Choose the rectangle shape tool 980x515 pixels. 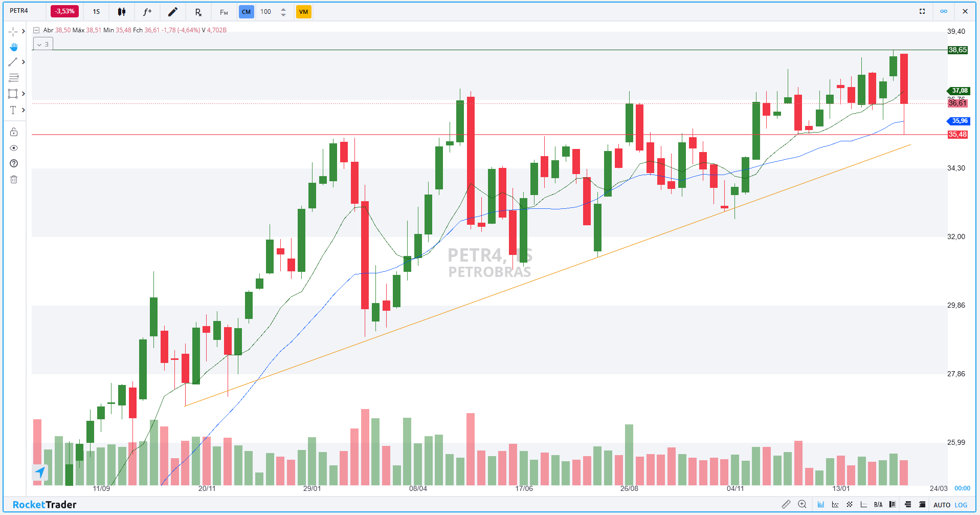(x=13, y=94)
